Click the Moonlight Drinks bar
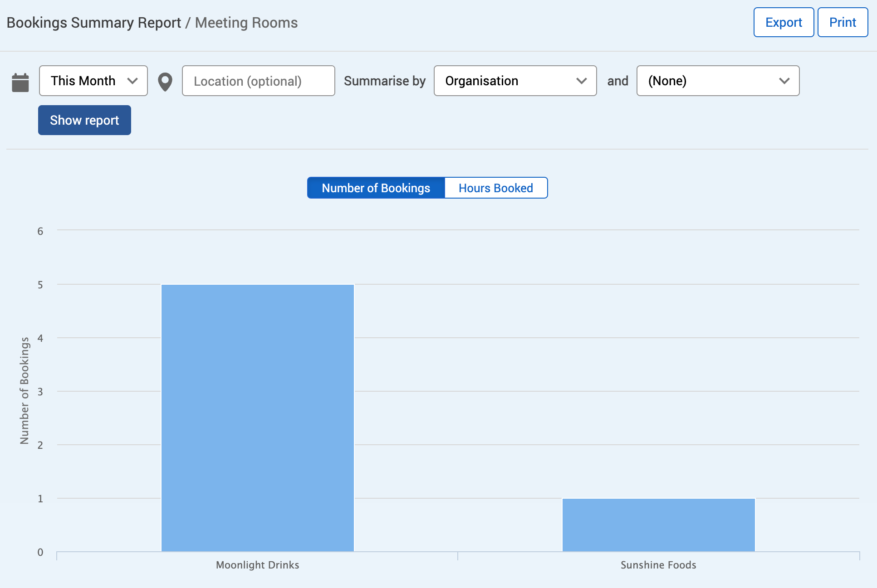The image size is (877, 588). [258, 418]
